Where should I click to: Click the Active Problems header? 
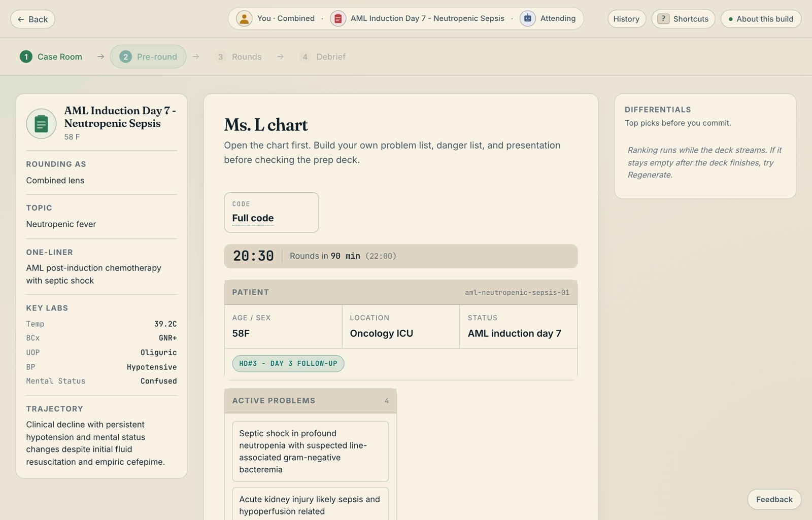click(x=311, y=401)
